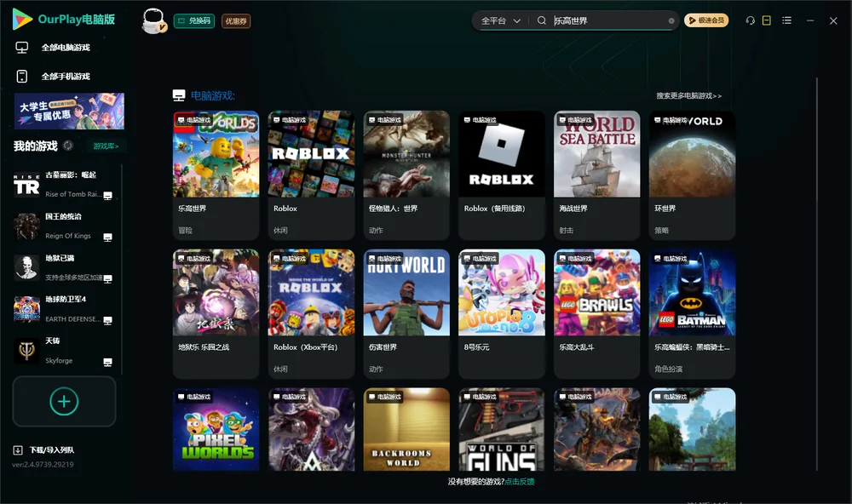Screen dimensions: 852x504
Task: Open the 乐高世界 game card
Action: [x=216, y=175]
